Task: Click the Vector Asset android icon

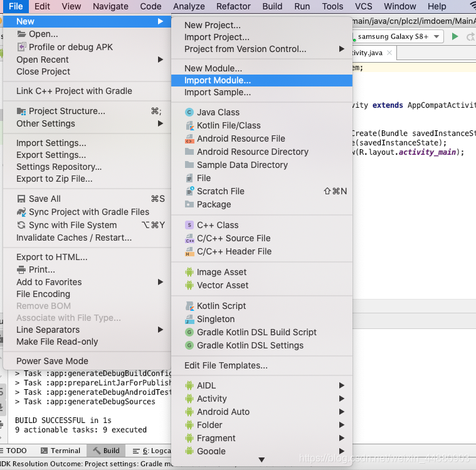Action: point(189,285)
